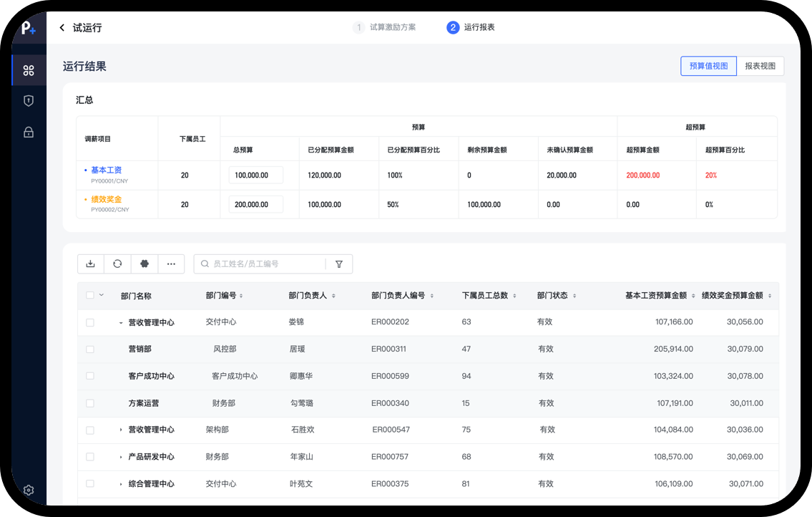812x517 pixels.
Task: Toggle the select-all checkbox in table header
Action: click(x=90, y=295)
